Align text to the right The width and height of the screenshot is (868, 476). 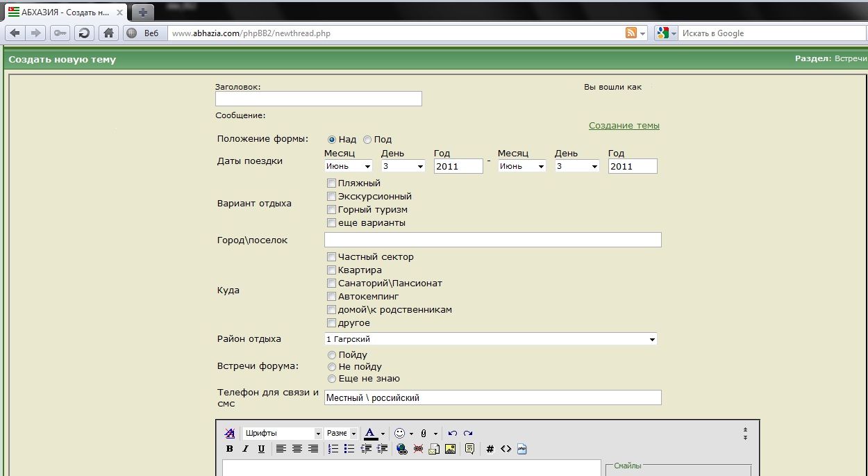pyautogui.click(x=312, y=449)
